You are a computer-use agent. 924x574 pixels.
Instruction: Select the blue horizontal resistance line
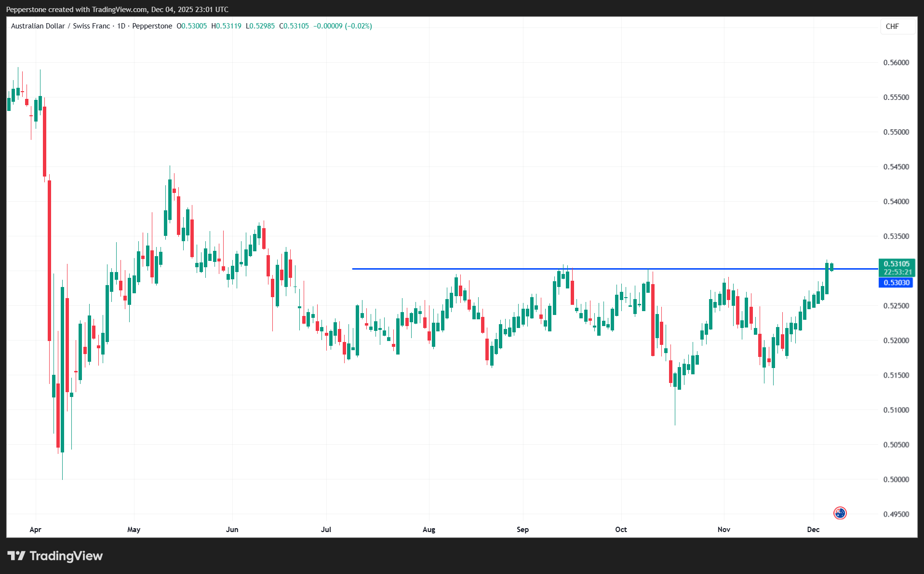pos(482,269)
